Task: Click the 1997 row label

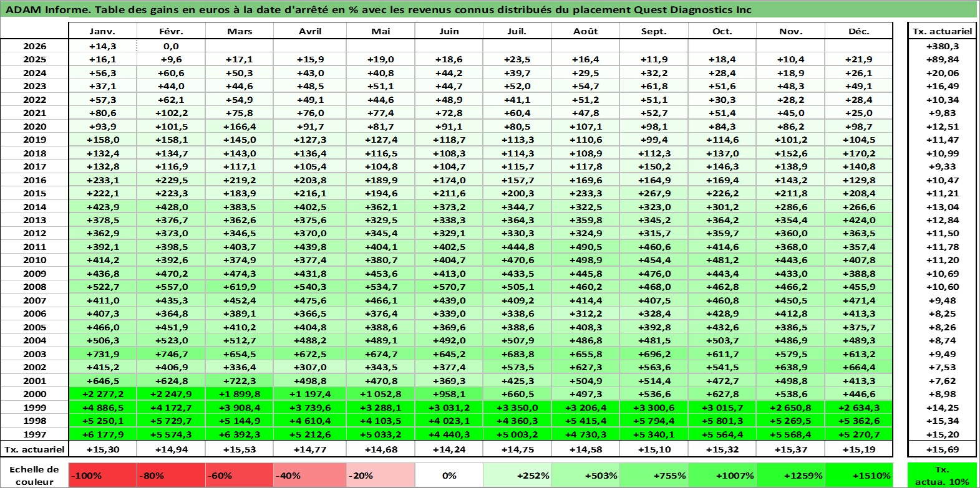Action: point(34,434)
